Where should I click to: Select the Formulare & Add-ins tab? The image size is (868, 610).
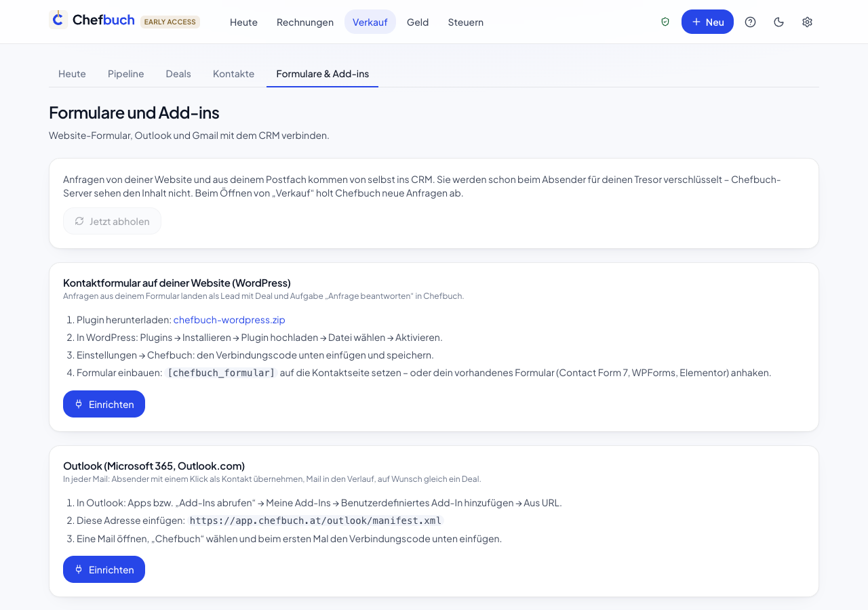click(323, 73)
